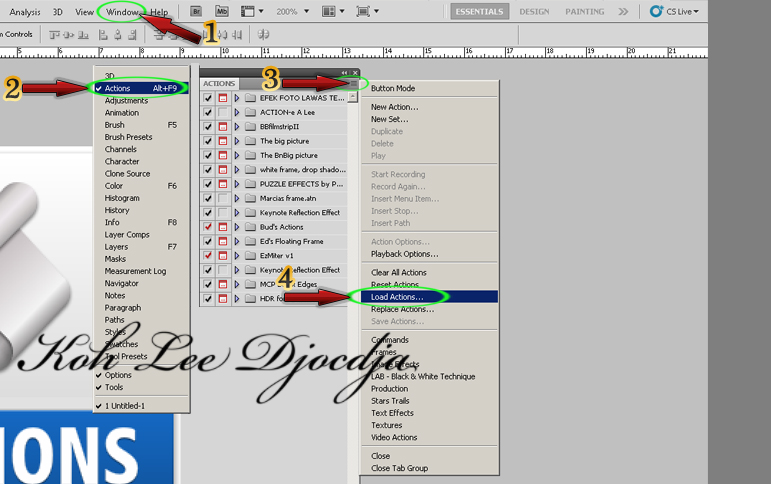This screenshot has width=771, height=484.
Task: Open the 200% zoom level dropdown
Action: click(x=306, y=11)
